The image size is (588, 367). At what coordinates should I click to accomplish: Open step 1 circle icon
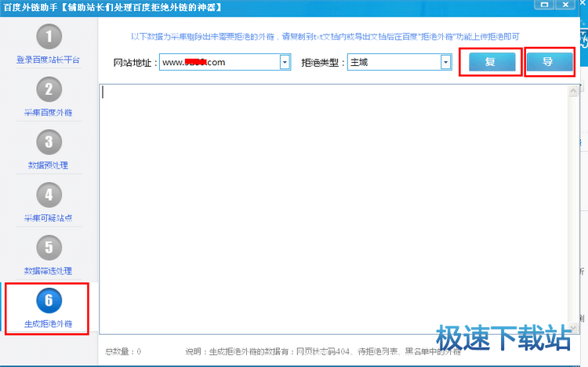[49, 37]
